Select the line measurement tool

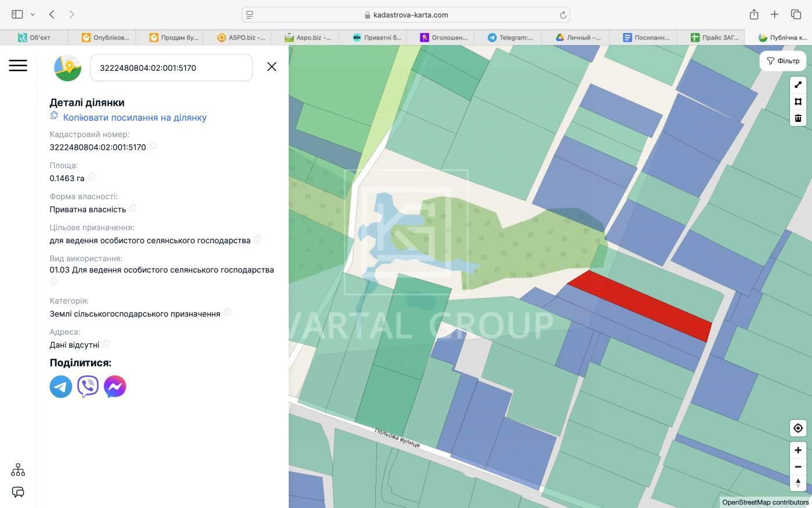click(798, 85)
